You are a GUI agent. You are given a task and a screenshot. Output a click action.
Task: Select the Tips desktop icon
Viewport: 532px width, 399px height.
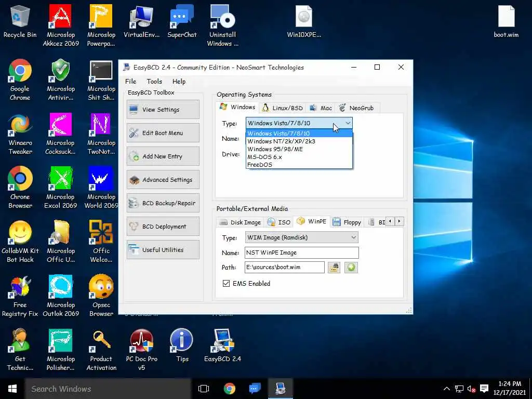(x=182, y=345)
